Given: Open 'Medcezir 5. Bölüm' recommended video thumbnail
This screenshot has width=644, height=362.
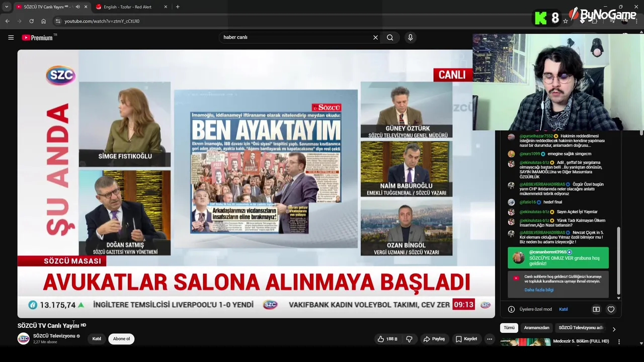Looking at the screenshot, I should click(x=525, y=342).
